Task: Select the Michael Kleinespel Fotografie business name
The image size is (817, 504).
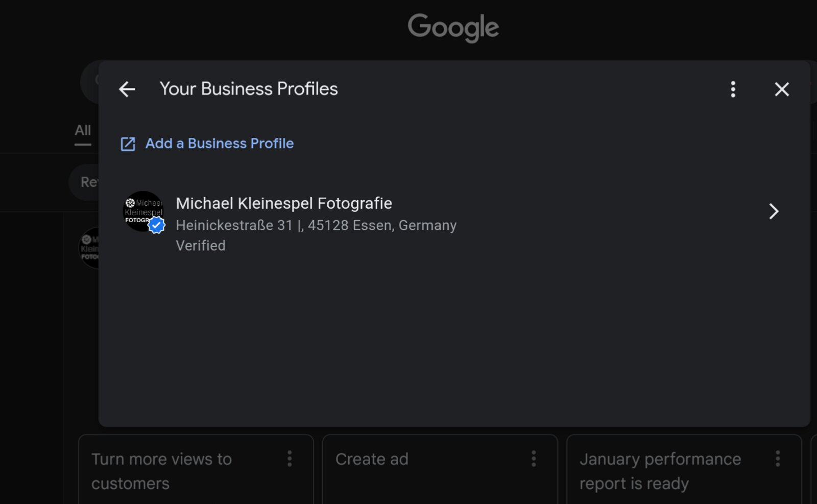Action: pos(284,203)
